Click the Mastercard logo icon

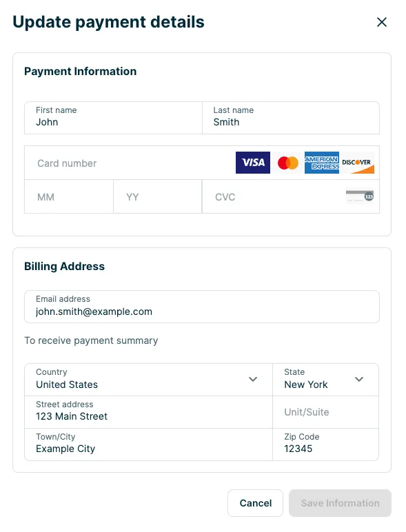coord(287,163)
